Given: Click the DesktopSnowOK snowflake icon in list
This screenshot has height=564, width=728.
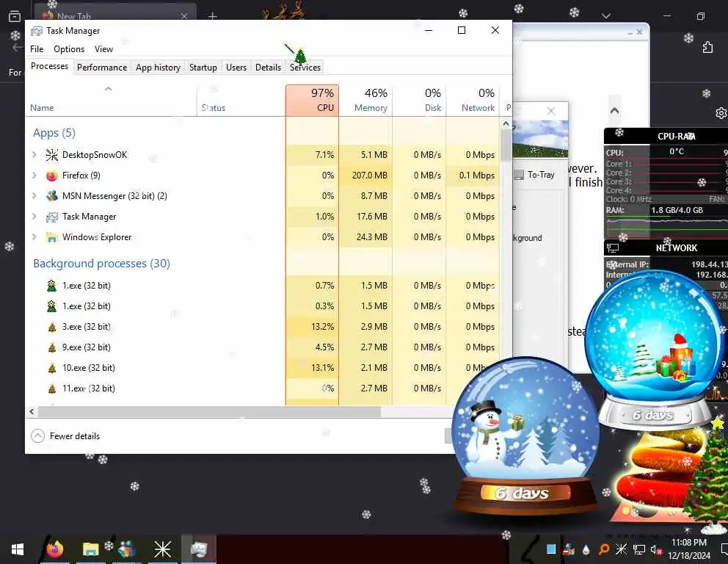Looking at the screenshot, I should point(51,155).
